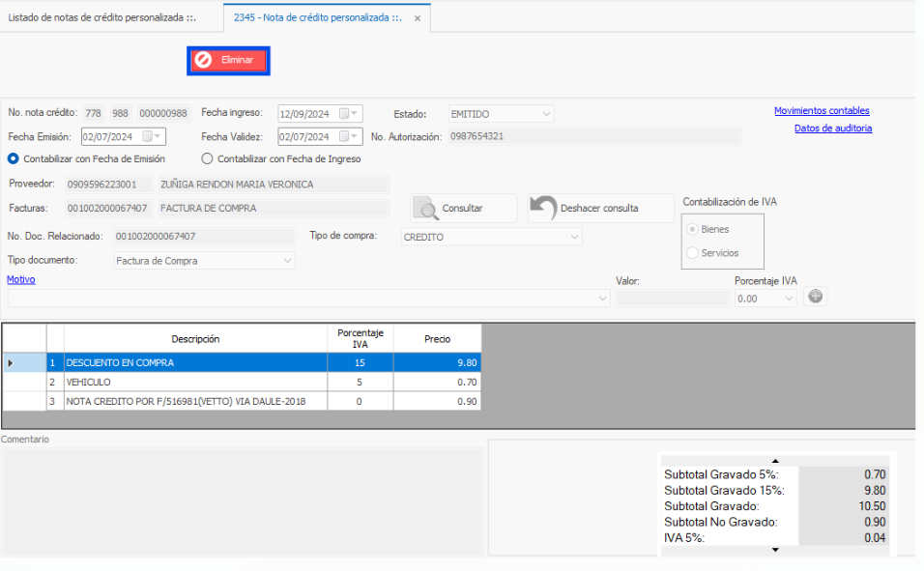Switch to Listado de notas de crédito tab

[109, 18]
